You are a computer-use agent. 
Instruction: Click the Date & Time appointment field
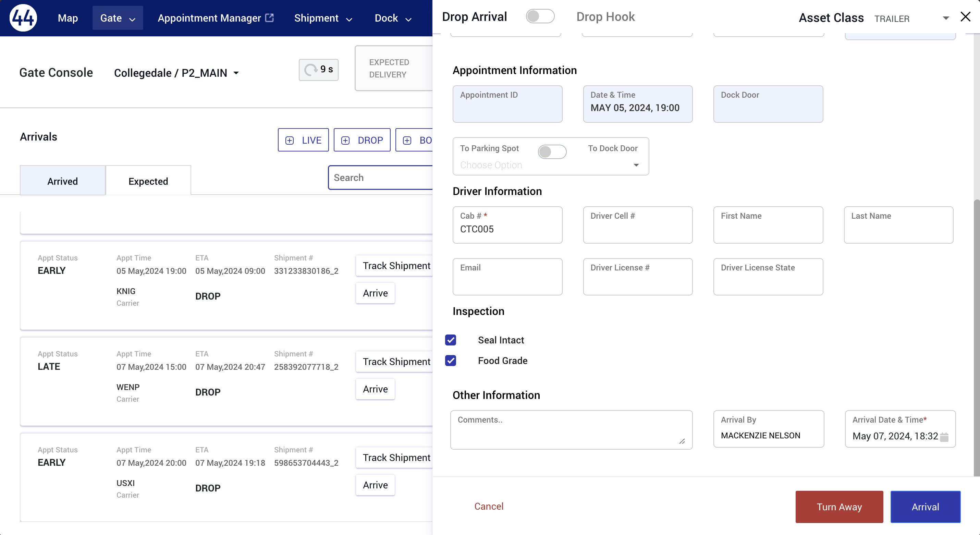coord(638,104)
